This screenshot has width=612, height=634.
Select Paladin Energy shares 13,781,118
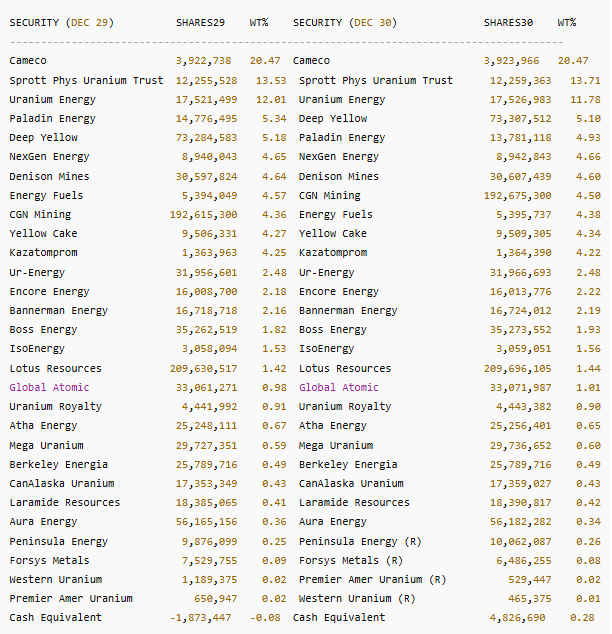click(x=521, y=138)
